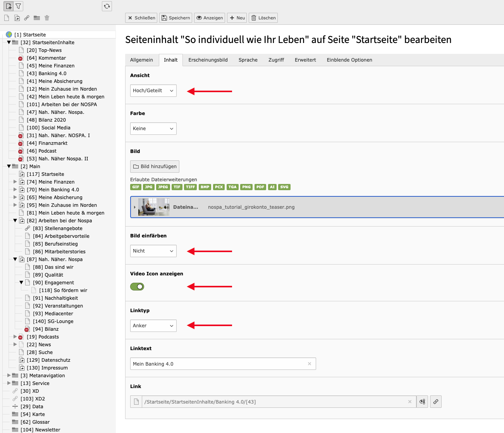Expand the Metanavigation tree node
Image resolution: width=504 pixels, height=433 pixels.
tap(9, 375)
